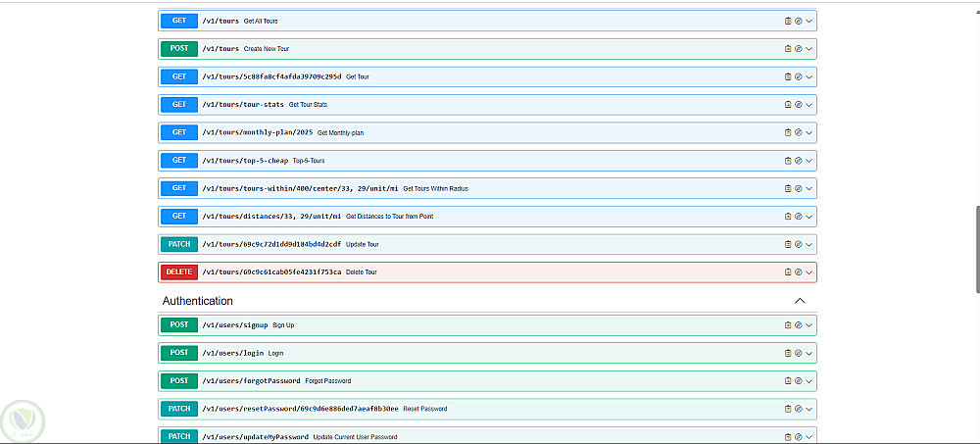Click the clipboard icon on Get Distances to Tour row

tap(788, 217)
